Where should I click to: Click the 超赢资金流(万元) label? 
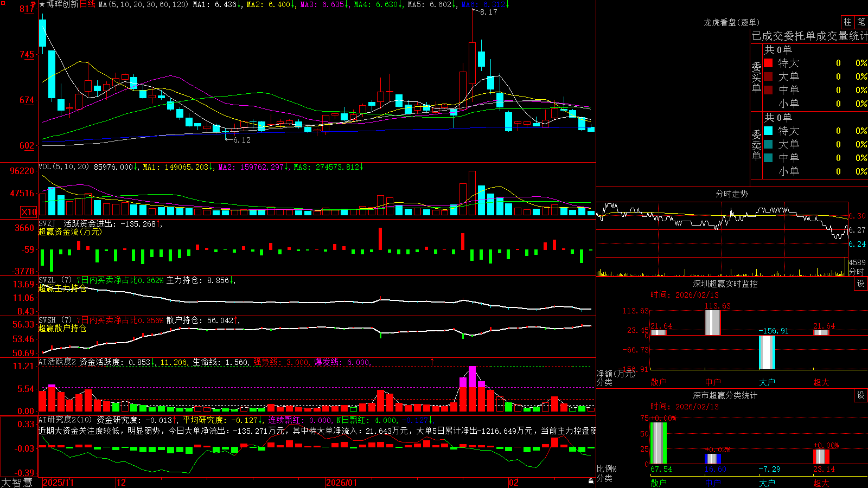coord(70,232)
